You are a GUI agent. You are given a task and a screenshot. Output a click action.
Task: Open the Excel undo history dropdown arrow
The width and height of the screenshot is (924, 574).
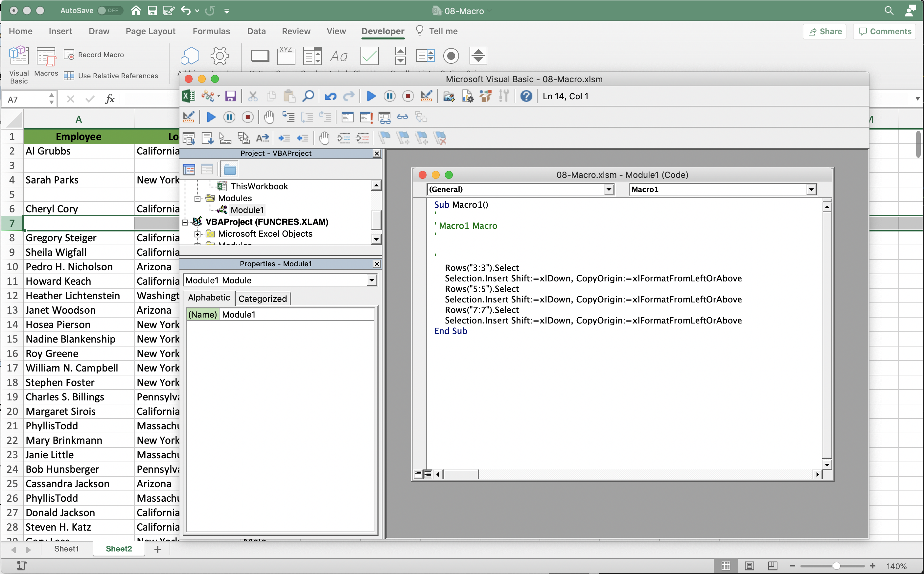[x=196, y=11]
